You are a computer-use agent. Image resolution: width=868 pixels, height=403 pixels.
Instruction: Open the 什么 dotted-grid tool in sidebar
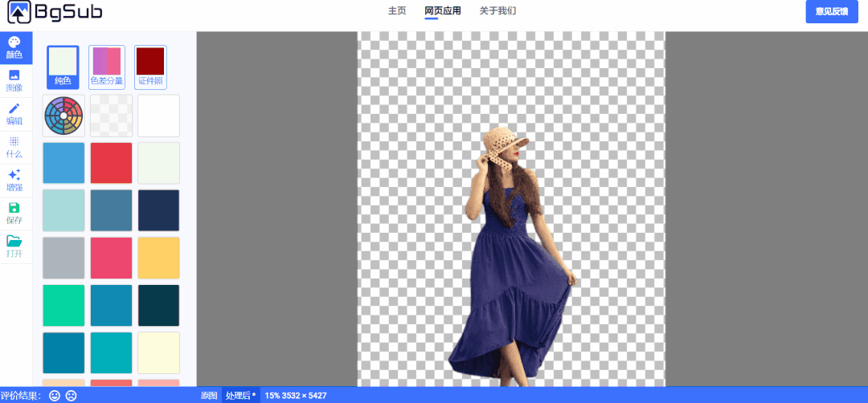pos(14,147)
